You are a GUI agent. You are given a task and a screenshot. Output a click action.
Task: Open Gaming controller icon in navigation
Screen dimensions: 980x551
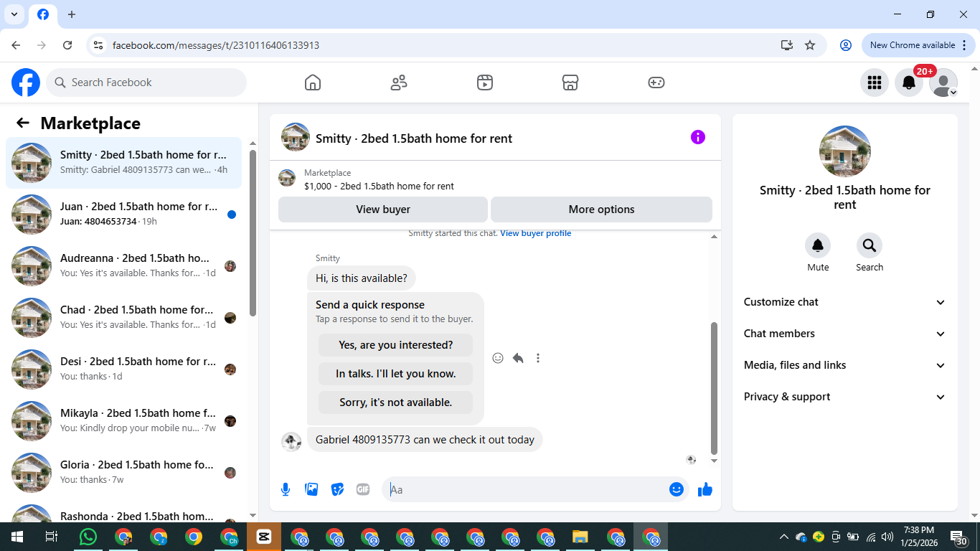tap(656, 83)
